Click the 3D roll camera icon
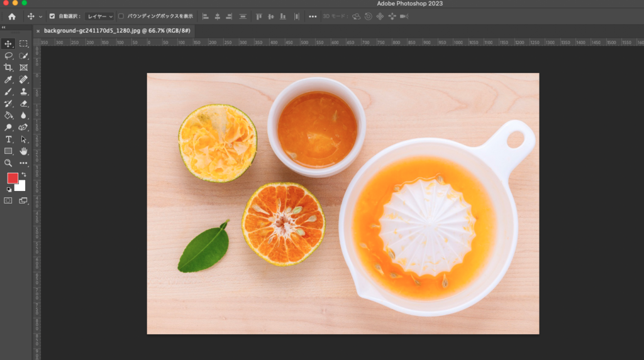 [x=369, y=16]
